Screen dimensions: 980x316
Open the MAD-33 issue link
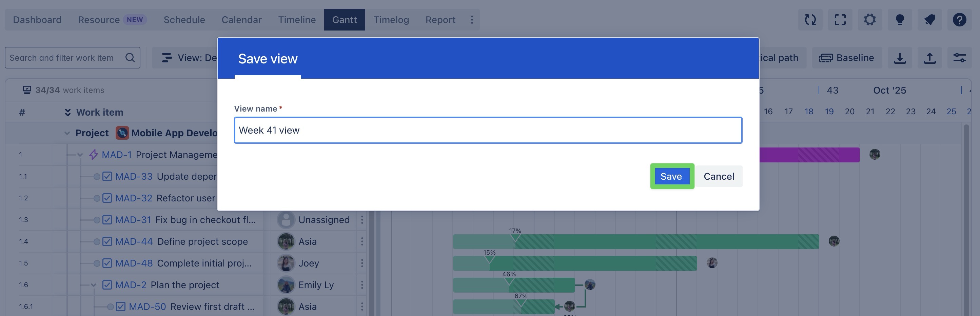pos(134,177)
